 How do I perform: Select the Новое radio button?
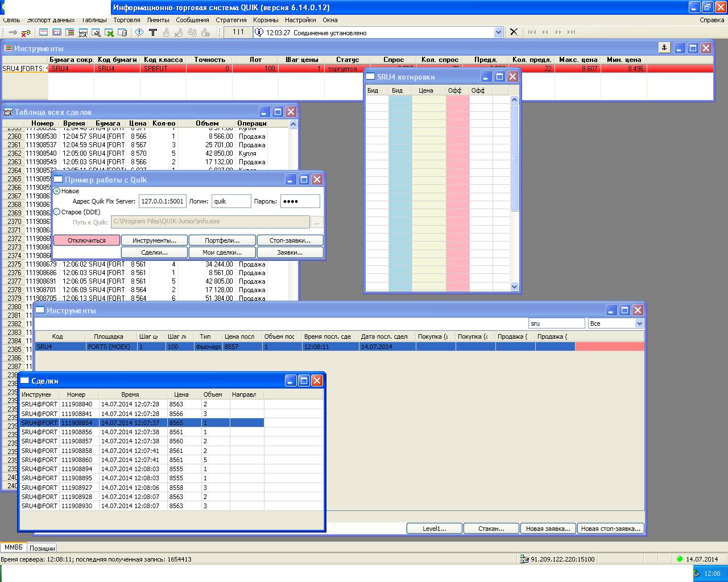57,191
